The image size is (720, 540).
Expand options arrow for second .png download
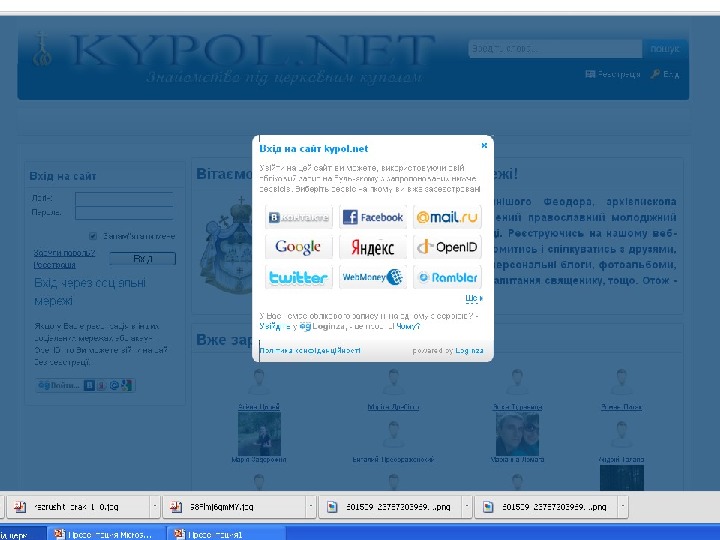623,507
